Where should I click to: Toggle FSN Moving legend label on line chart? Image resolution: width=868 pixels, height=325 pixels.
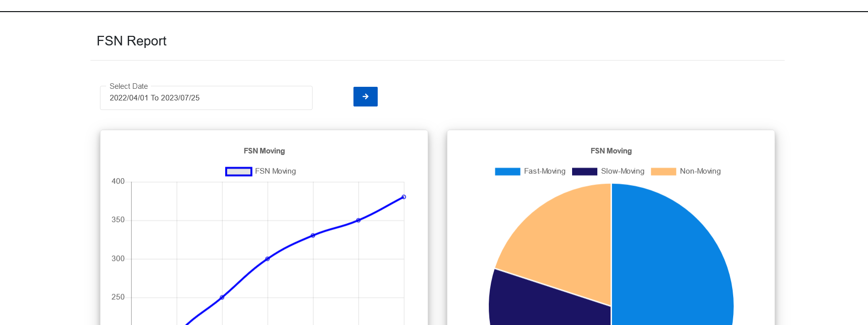pyautogui.click(x=275, y=172)
